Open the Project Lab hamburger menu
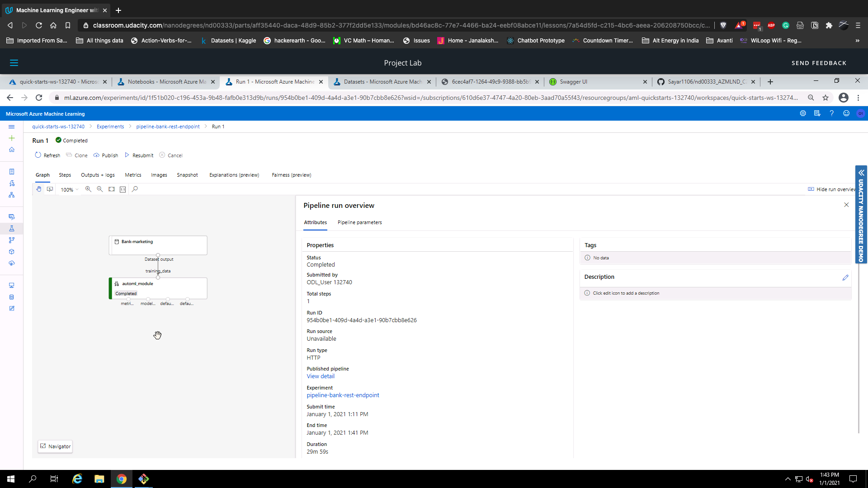868x488 pixels. pos(14,63)
